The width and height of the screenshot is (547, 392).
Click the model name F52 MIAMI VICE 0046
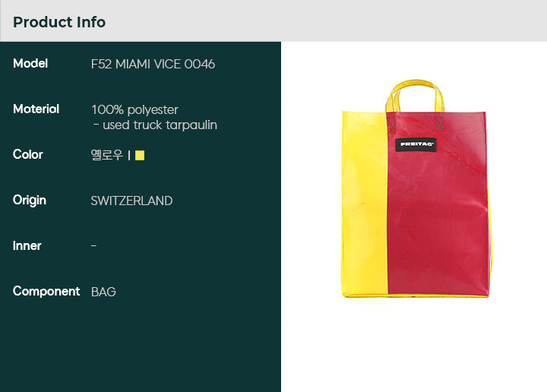153,64
